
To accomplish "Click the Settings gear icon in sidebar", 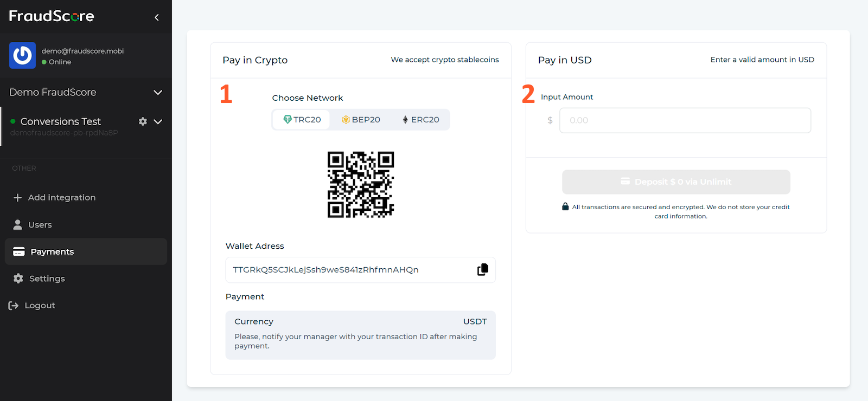I will click(18, 279).
